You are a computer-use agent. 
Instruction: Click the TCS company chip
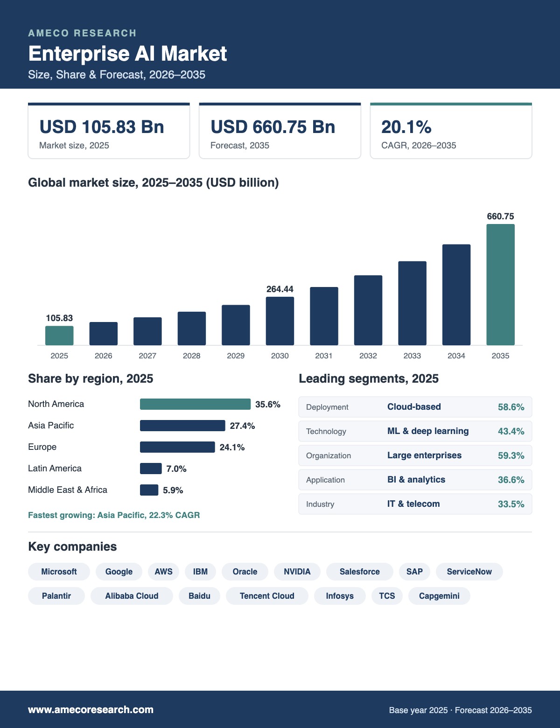pos(387,596)
